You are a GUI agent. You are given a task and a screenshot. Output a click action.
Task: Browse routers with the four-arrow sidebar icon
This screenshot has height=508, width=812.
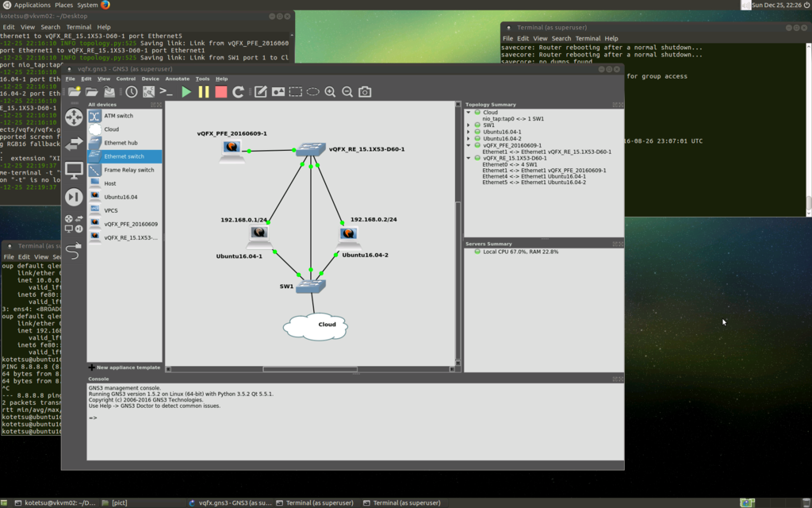[x=74, y=117]
